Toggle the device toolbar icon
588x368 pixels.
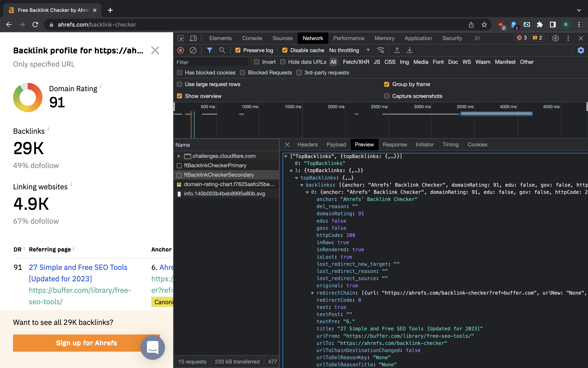[x=193, y=38]
